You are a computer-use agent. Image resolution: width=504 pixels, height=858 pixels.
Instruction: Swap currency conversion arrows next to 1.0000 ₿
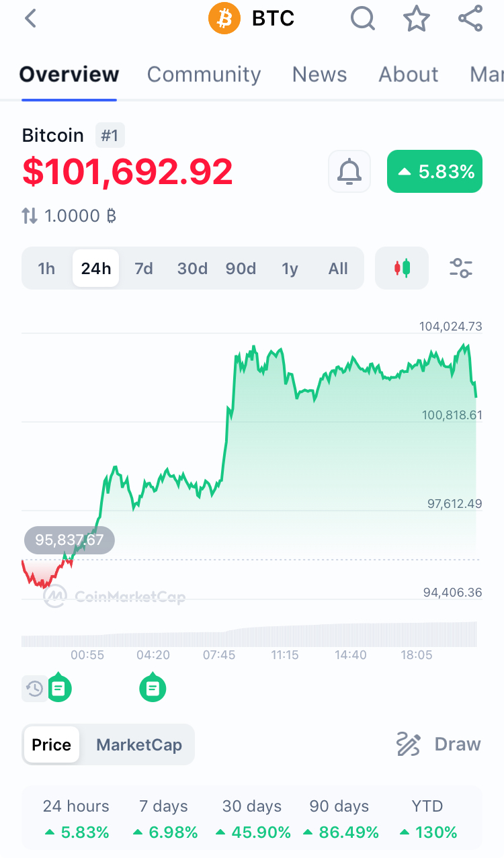point(30,216)
